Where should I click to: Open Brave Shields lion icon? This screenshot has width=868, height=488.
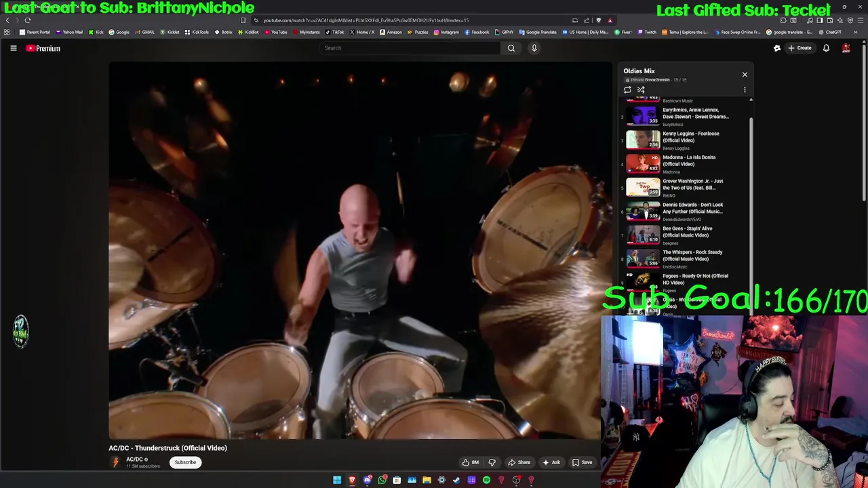point(598,20)
